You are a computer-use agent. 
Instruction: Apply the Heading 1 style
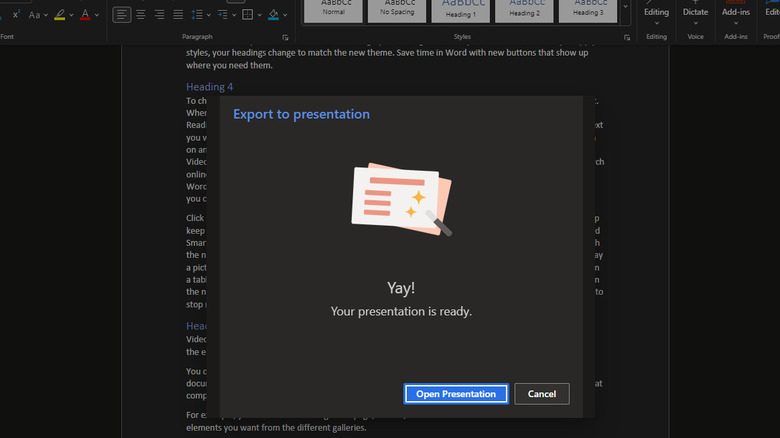pos(459,11)
